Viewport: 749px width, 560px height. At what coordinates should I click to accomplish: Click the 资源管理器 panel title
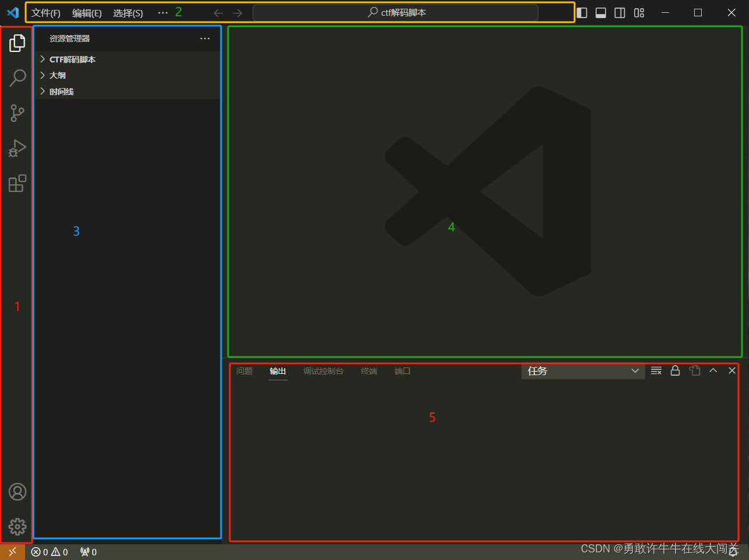[x=69, y=38]
